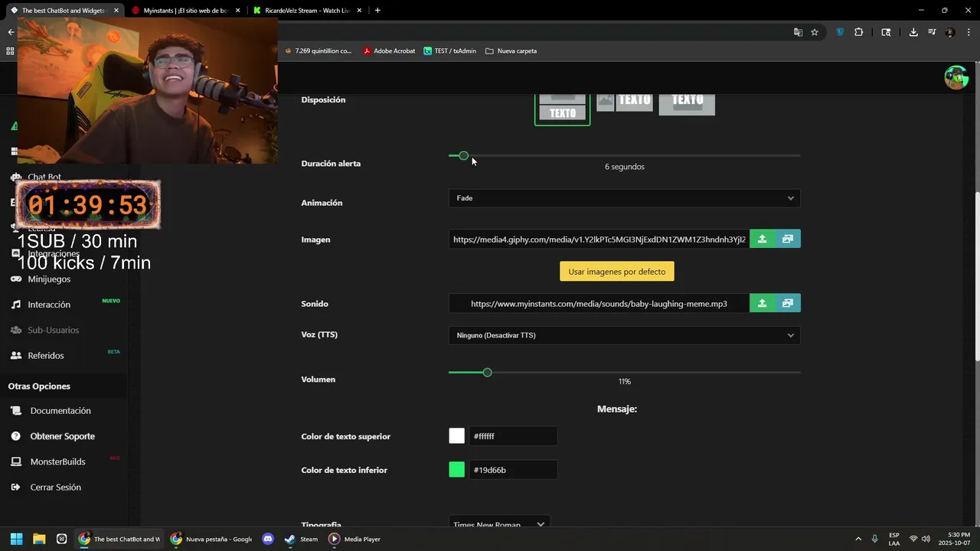Open Referidos in the sidebar

click(x=45, y=356)
